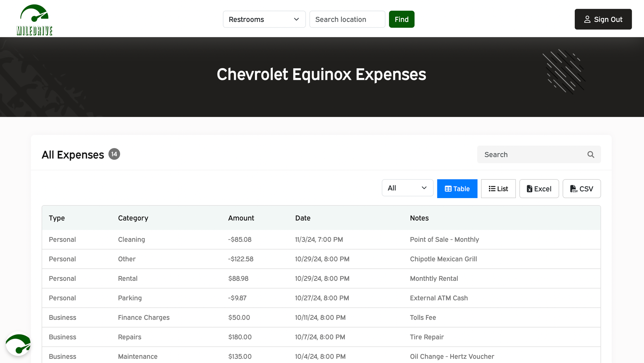Click the table grid icon
Viewport: 644px width, 363px height.
point(448,189)
